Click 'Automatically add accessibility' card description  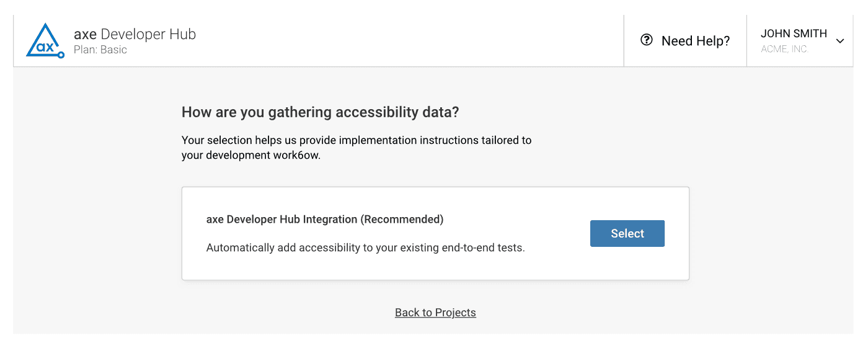365,247
